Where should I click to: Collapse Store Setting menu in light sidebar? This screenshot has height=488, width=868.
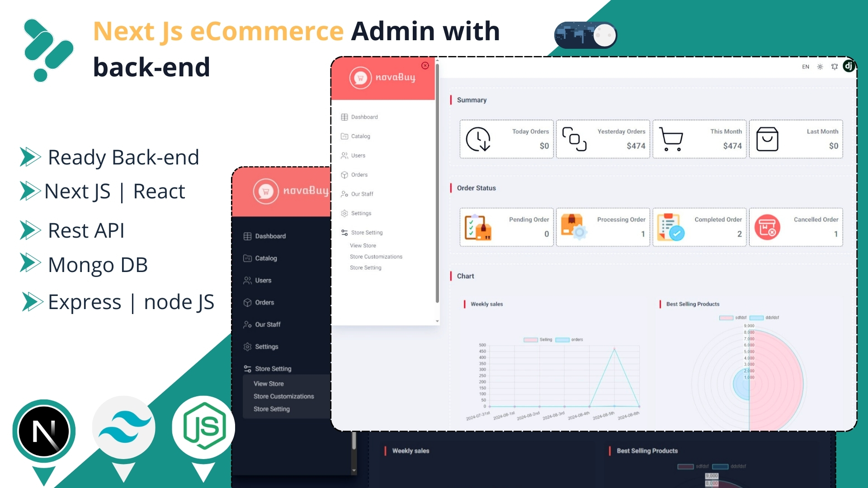point(367,233)
